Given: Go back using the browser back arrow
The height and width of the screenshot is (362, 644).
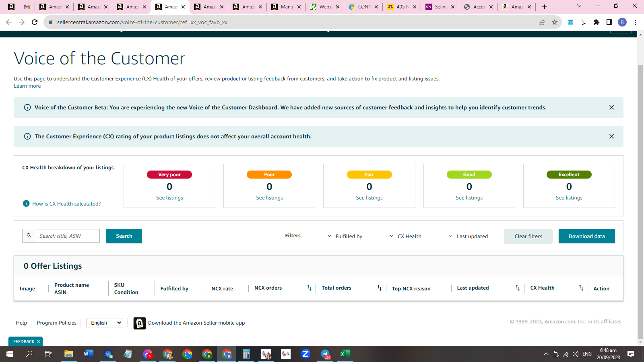Looking at the screenshot, I should point(9,22).
